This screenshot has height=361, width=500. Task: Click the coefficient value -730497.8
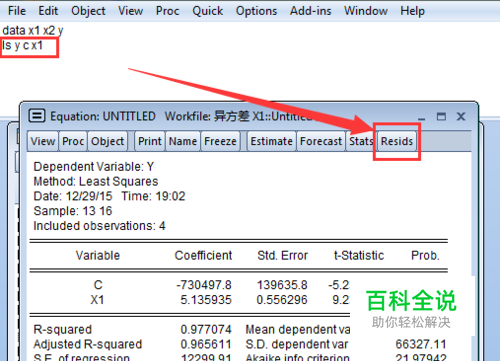[x=204, y=285]
